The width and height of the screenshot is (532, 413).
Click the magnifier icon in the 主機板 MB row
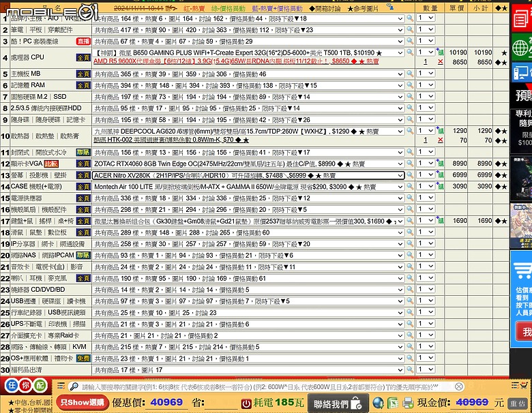pyautogui.click(x=410, y=74)
